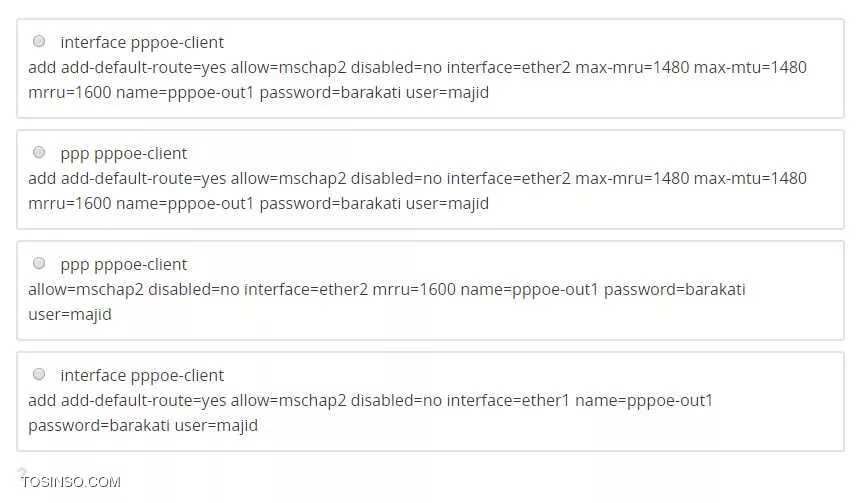
Task: Click the first option's 'interface pppoe-client' label
Action: (x=142, y=42)
